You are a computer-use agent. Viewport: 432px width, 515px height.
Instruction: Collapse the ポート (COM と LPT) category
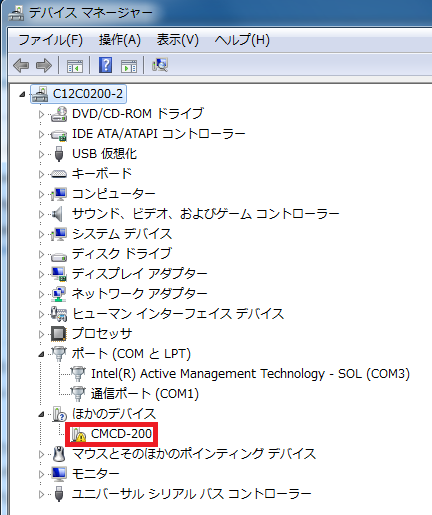(41, 354)
